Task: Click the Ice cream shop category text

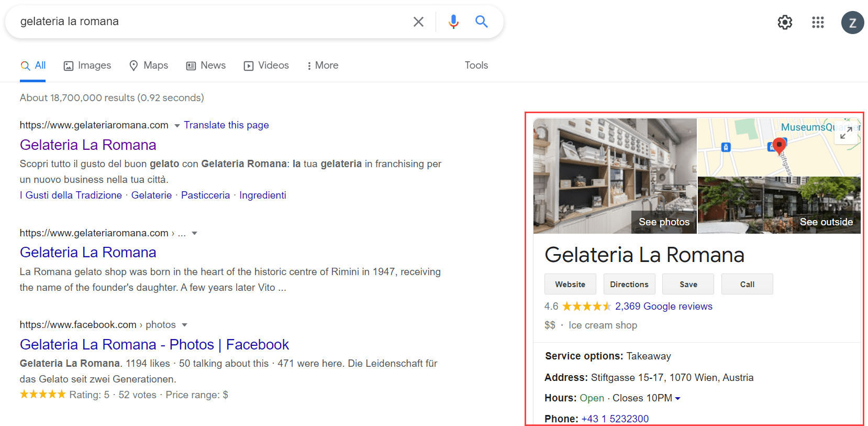Action: click(603, 325)
